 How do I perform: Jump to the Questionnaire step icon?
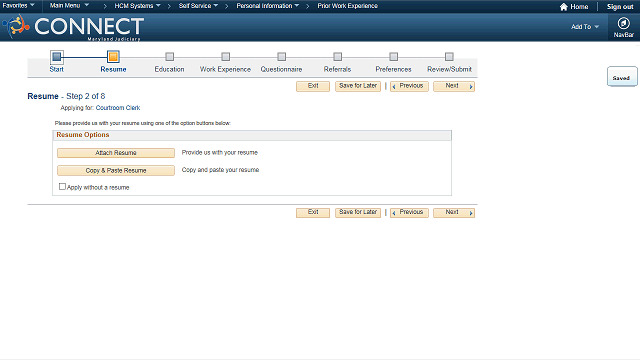coord(281,56)
